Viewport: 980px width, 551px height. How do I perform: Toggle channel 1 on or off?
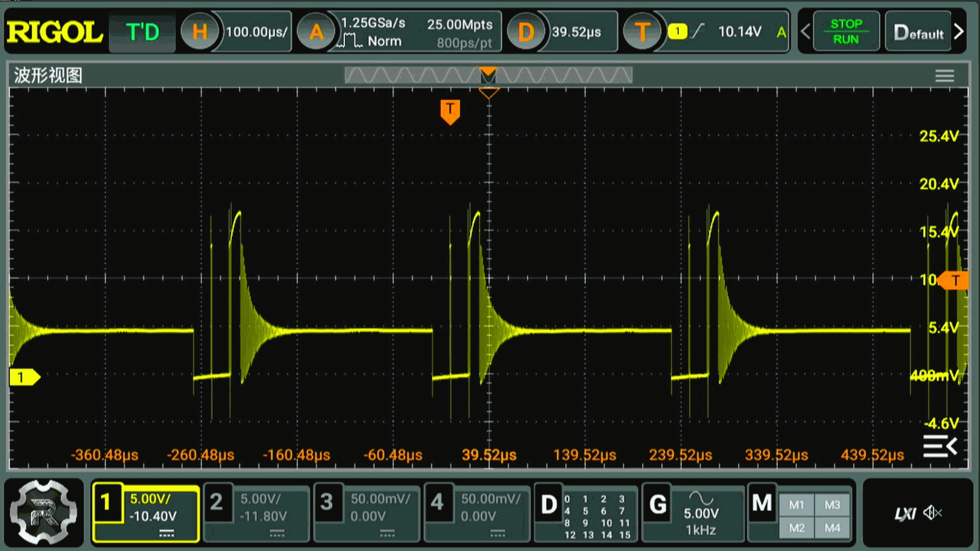point(107,503)
